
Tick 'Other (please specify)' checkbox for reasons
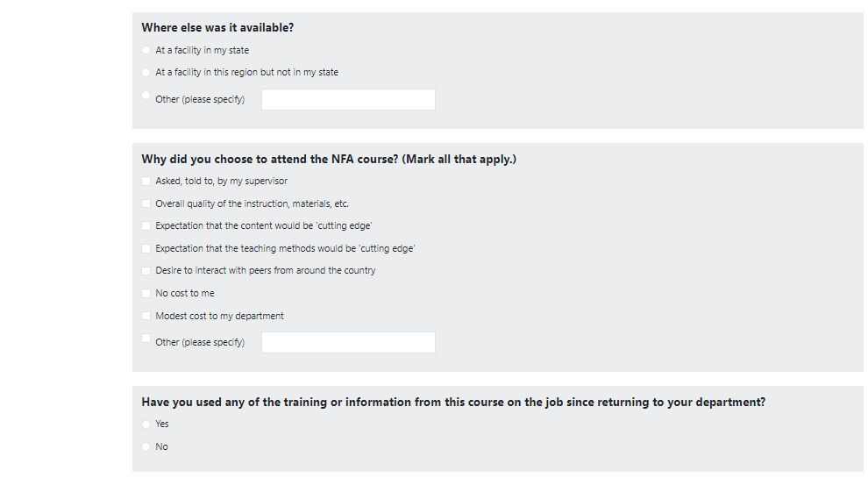click(146, 338)
